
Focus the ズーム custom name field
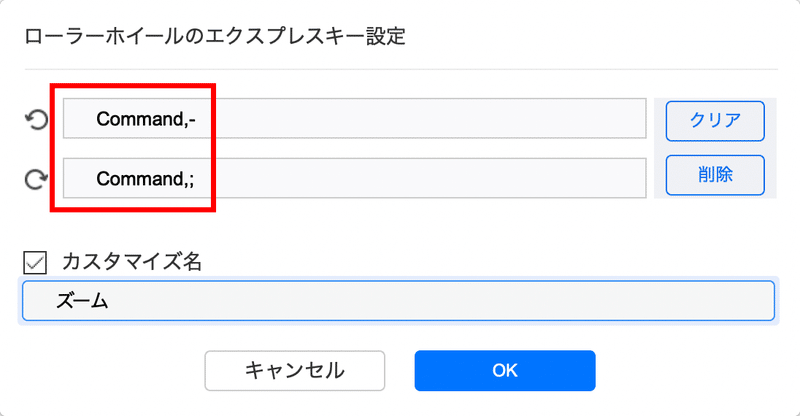pyautogui.click(x=398, y=301)
